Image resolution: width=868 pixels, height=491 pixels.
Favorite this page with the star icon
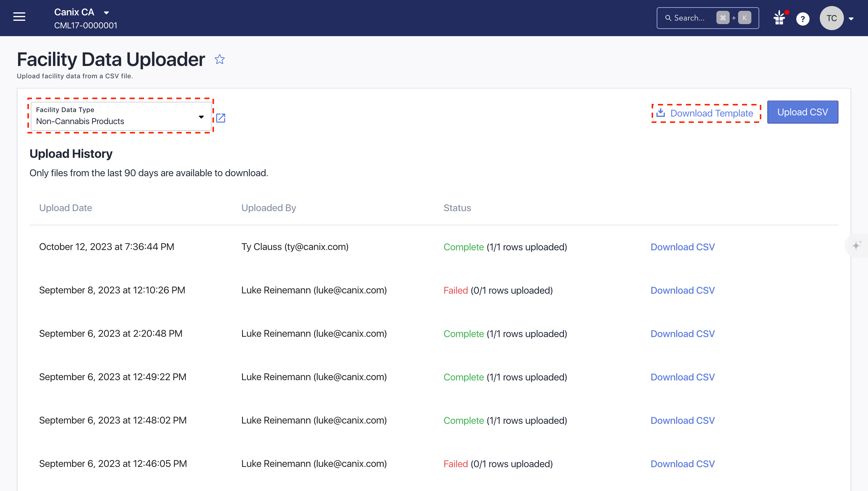220,59
